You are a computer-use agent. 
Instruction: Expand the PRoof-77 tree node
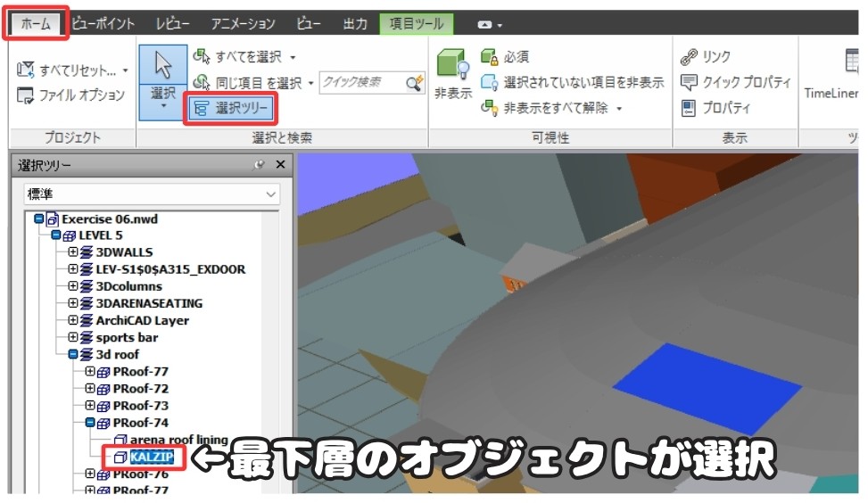point(90,372)
